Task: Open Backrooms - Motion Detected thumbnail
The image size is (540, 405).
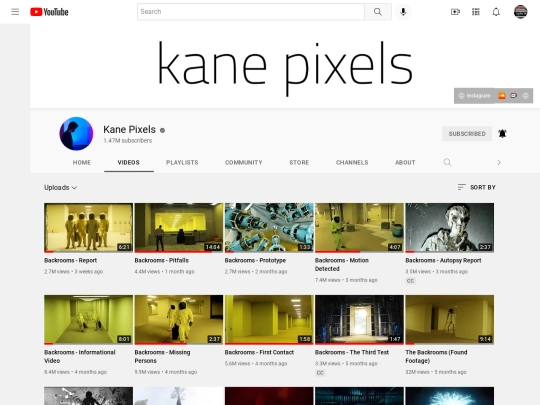Action: coord(359,228)
